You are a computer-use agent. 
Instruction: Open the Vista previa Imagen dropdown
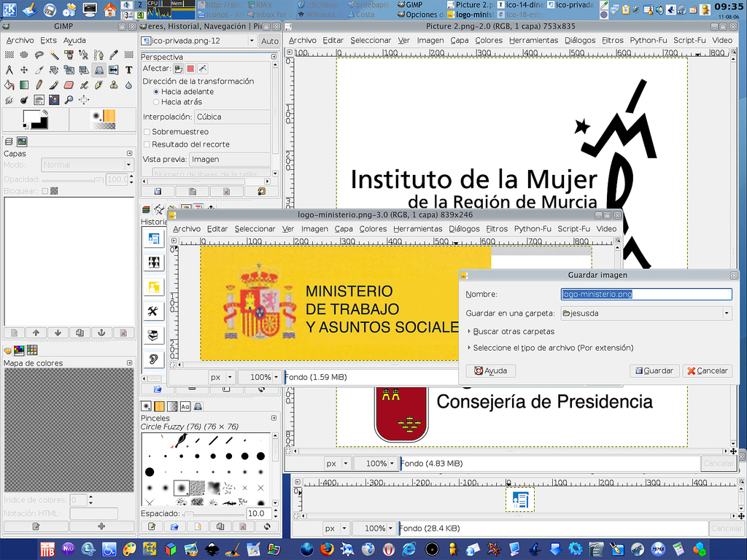[230, 159]
